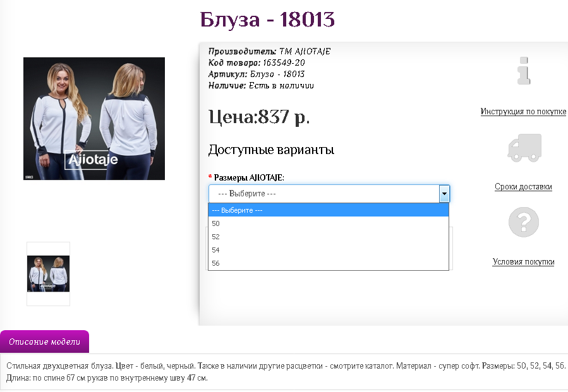Click the question mark icon
This screenshot has height=392, width=568.
coord(523,222)
